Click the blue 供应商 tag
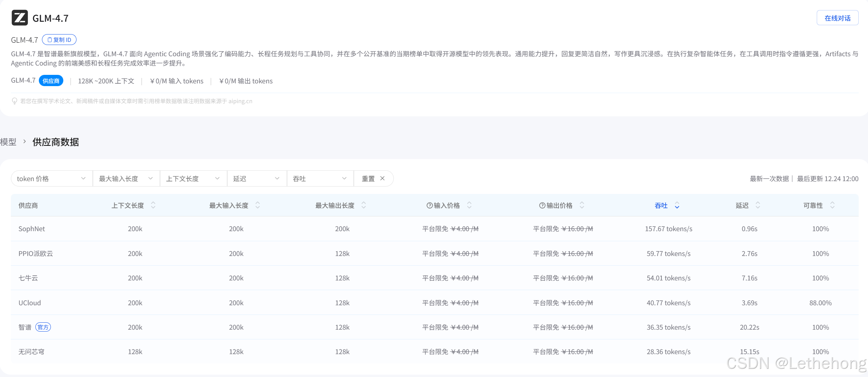868x377 pixels. click(x=51, y=81)
